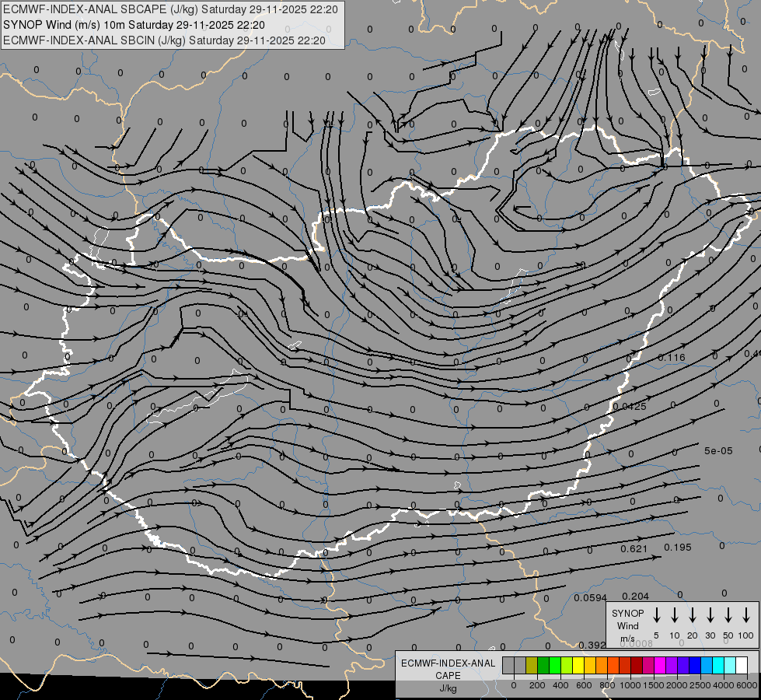This screenshot has height=700, width=761.
Task: Click the map value 0.0425
Action: (630, 407)
